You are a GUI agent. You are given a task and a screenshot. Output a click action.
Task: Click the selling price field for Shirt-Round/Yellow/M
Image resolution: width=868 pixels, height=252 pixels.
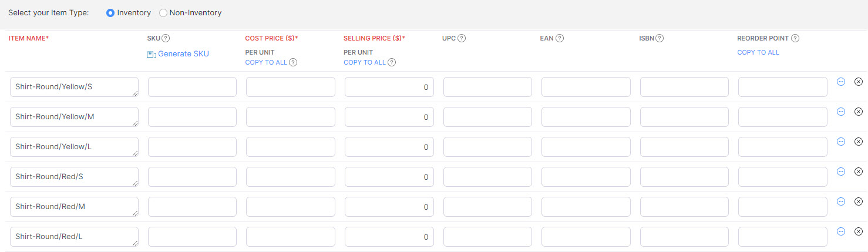pos(389,117)
